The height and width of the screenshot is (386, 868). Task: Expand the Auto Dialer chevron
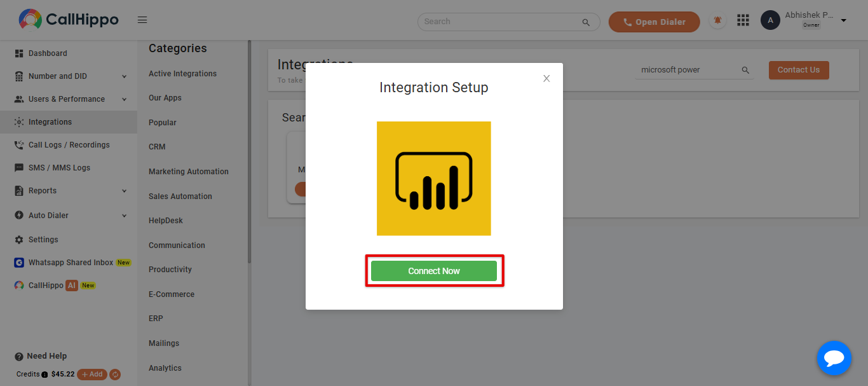[x=124, y=216]
